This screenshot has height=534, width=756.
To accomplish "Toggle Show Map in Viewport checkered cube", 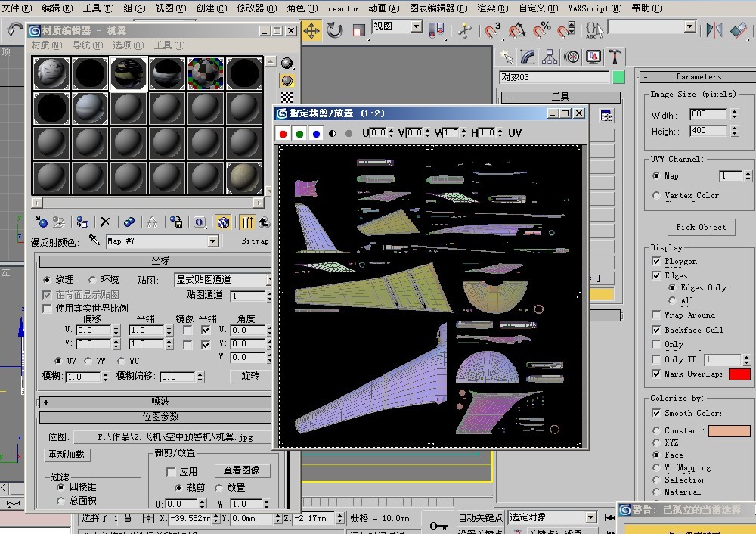I will click(223, 222).
